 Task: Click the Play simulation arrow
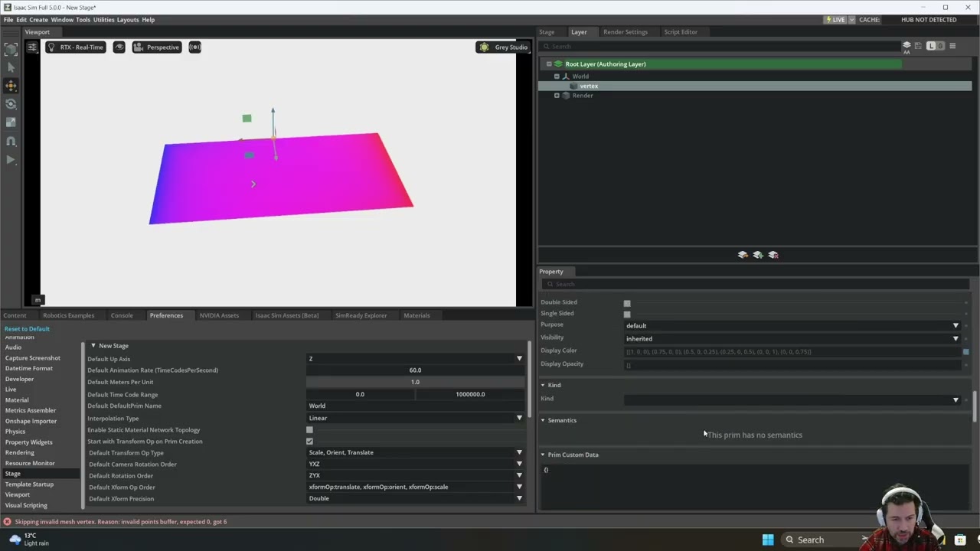tap(11, 160)
